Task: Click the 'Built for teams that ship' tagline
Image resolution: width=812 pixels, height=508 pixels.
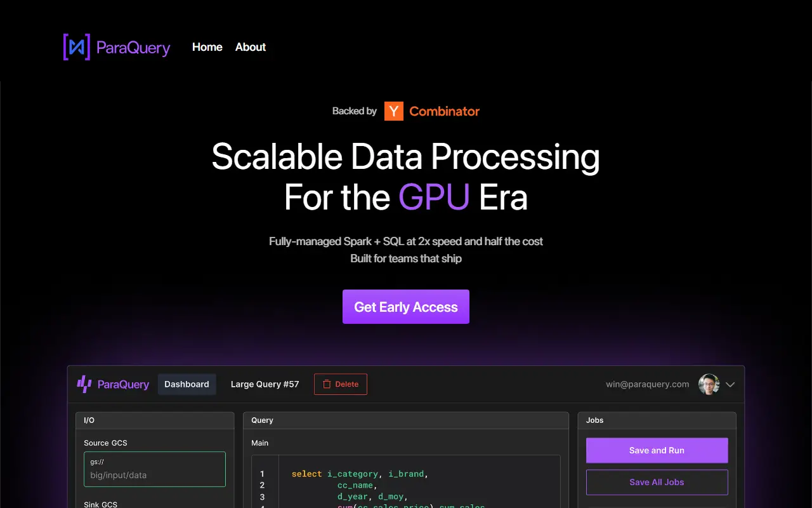Action: click(406, 258)
